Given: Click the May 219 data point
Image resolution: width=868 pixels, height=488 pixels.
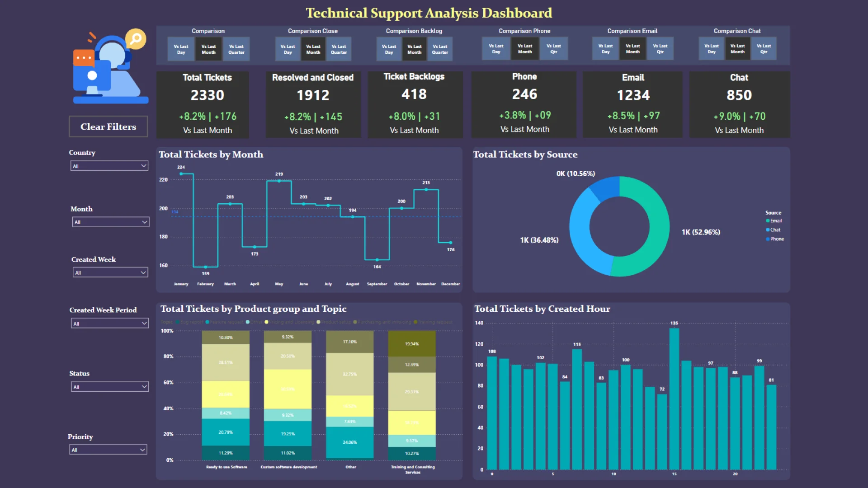Looking at the screenshot, I should [279, 181].
